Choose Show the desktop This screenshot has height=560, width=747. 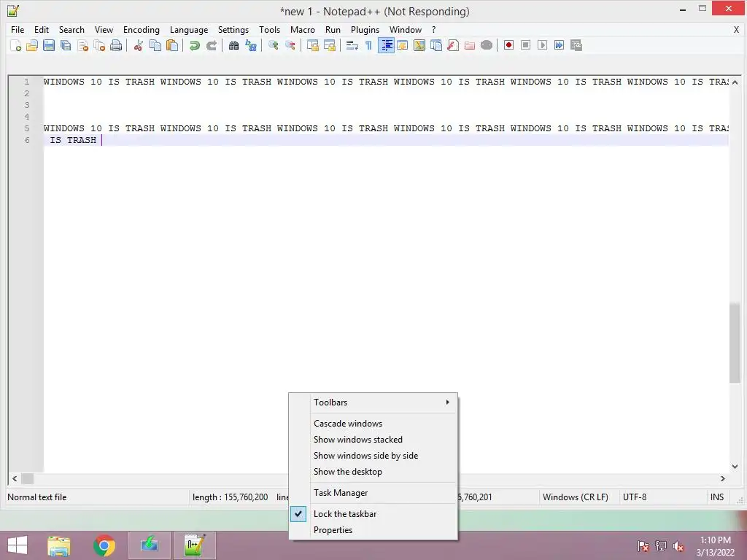373,472
